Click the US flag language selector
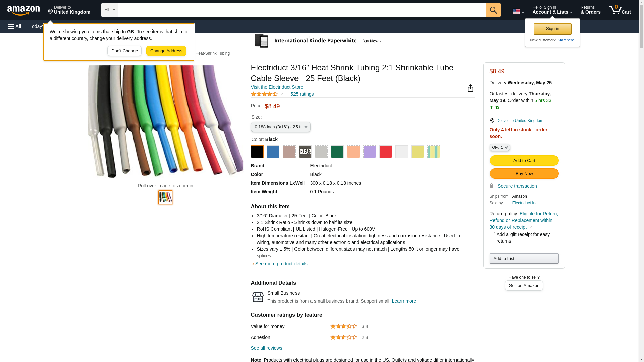The height and width of the screenshot is (362, 644). click(518, 11)
